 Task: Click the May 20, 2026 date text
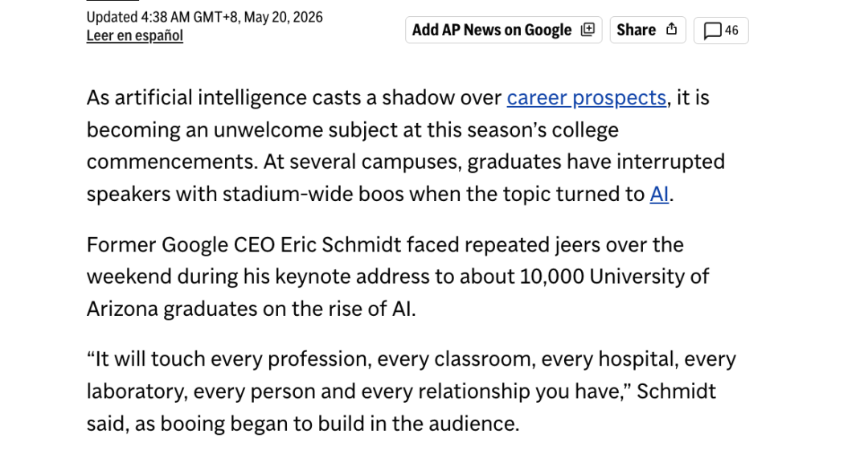pyautogui.click(x=283, y=17)
